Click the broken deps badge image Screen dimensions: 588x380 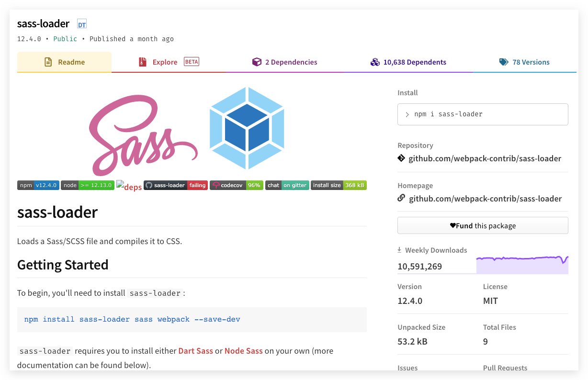click(x=129, y=186)
